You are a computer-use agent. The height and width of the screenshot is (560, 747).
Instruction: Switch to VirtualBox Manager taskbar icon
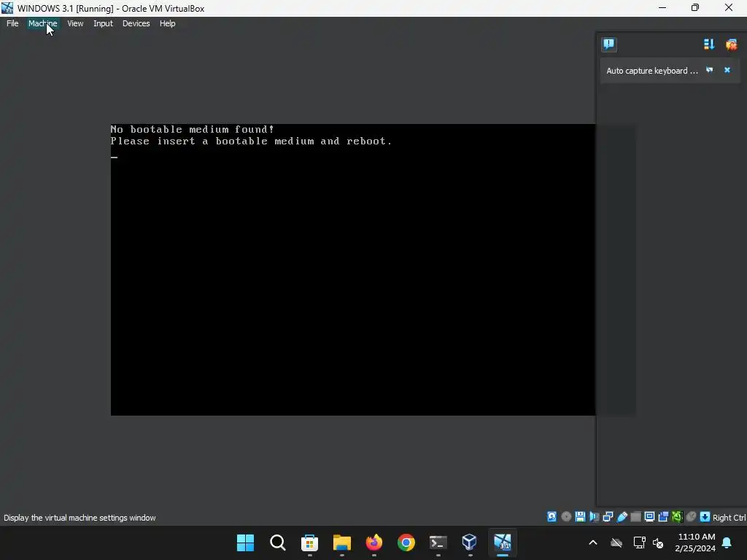click(470, 542)
